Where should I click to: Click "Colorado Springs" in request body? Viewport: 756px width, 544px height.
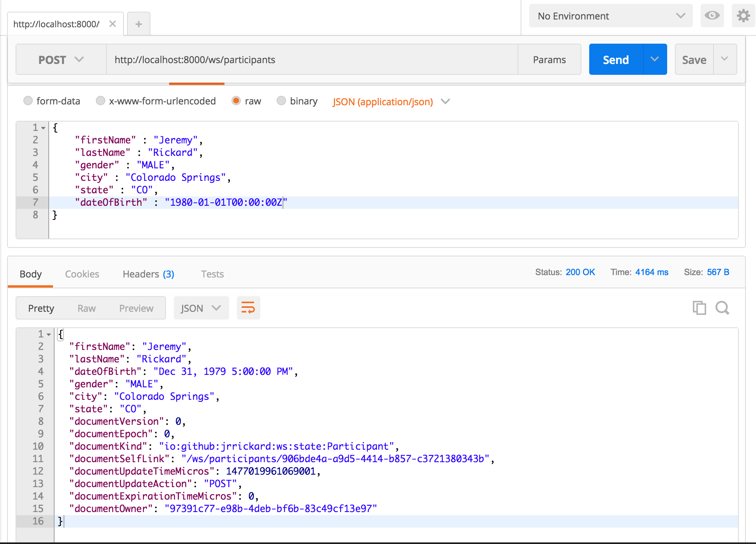(175, 177)
